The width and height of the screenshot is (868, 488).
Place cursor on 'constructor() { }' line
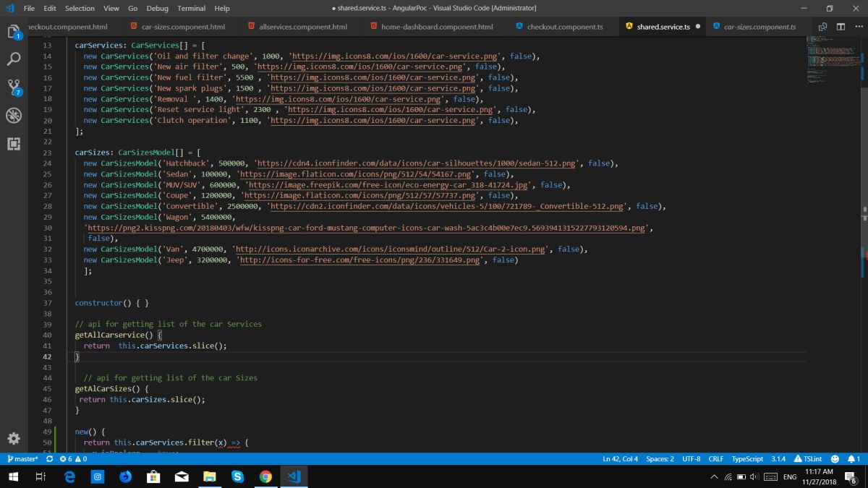click(112, 303)
